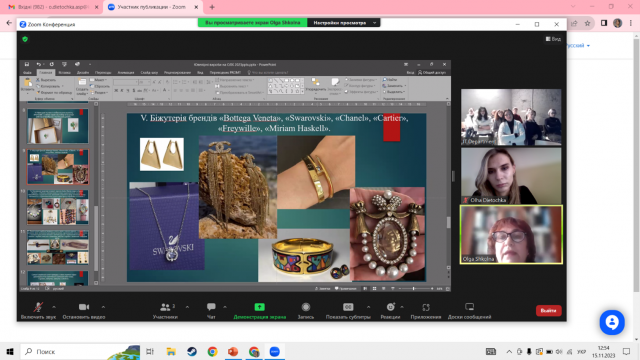Viewport: 640px width, 360px height.
Task: Click the PowerPoint Save icon in quick access
Action: point(27,64)
